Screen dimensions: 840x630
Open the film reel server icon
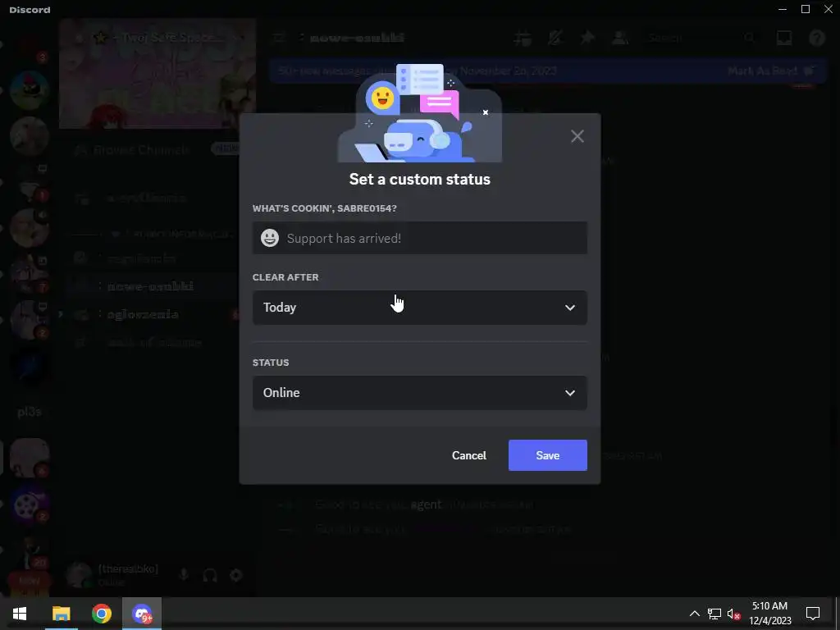pyautogui.click(x=30, y=504)
